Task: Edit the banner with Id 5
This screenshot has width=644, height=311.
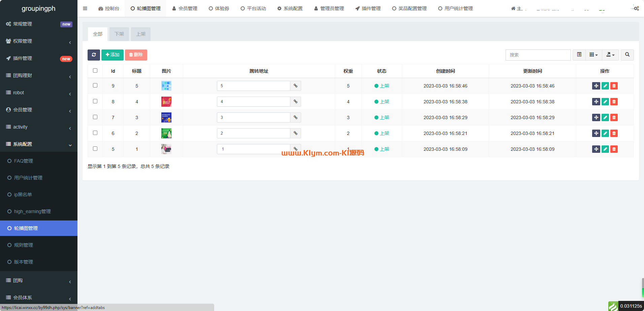Action: coord(605,149)
